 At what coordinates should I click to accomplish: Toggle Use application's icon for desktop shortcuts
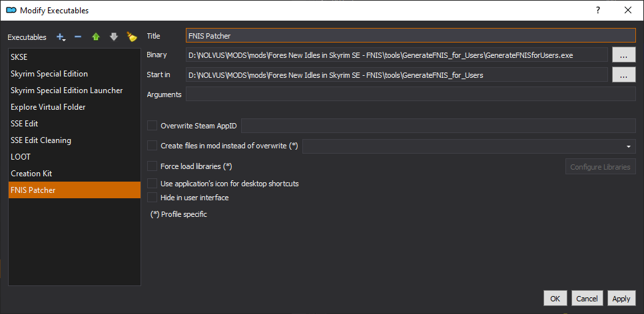click(x=153, y=184)
